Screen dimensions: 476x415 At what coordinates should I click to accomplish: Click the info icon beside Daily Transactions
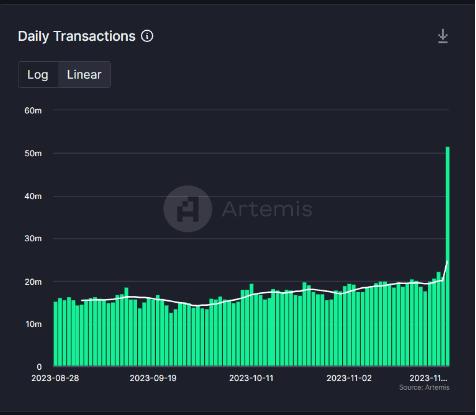click(x=147, y=36)
